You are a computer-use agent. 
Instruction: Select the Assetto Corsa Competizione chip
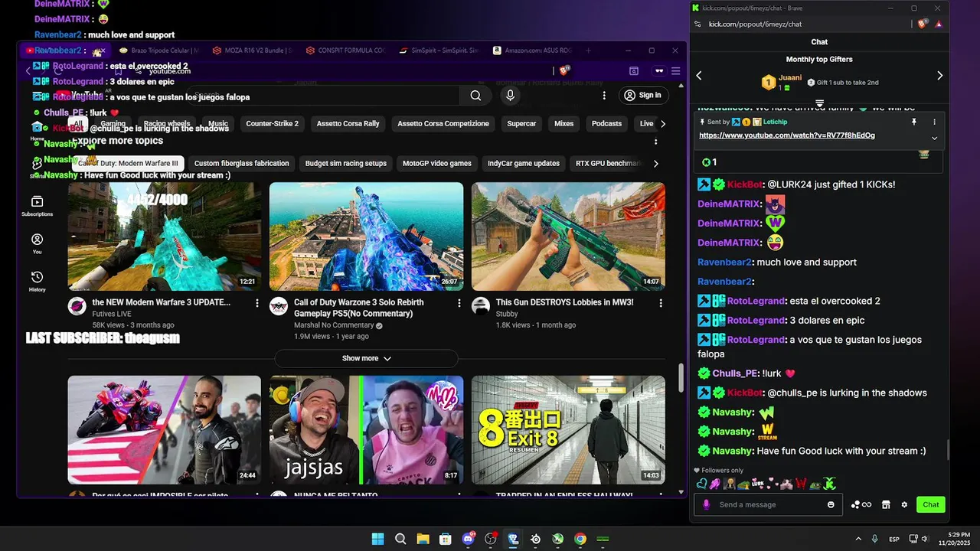coord(443,123)
